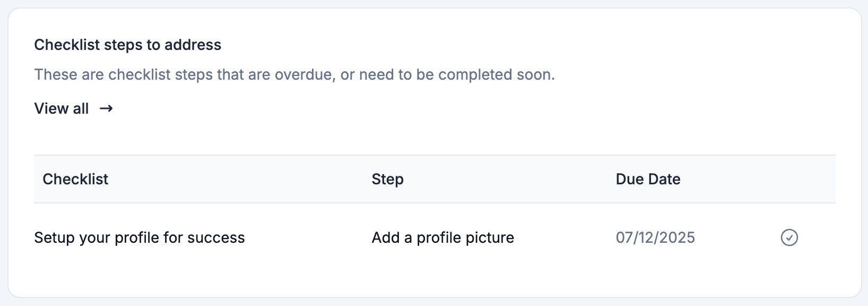This screenshot has height=306, width=868.
Task: Sort by the Due Date column header
Action: point(648,179)
